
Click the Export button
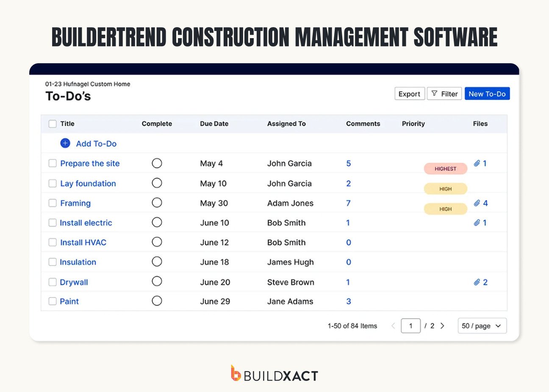point(409,94)
